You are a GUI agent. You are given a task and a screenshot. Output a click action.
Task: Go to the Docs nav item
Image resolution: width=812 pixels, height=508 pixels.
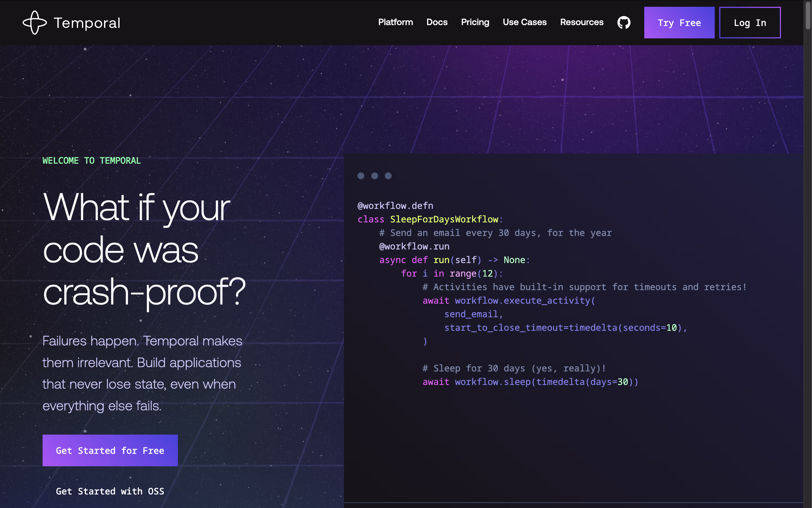pyautogui.click(x=437, y=22)
